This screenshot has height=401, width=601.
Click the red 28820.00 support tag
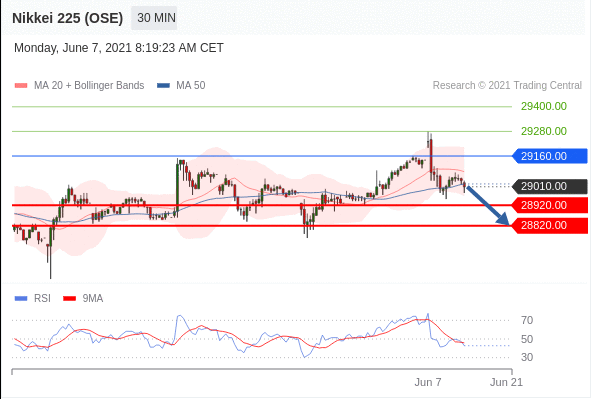point(550,225)
